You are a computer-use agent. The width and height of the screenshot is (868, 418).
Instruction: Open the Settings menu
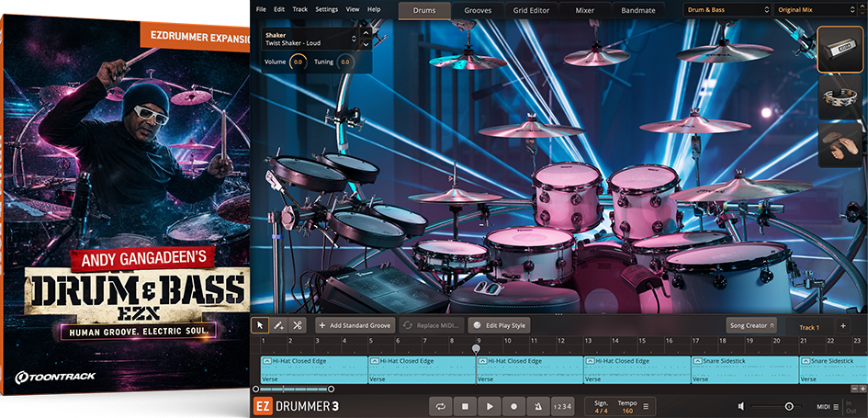(327, 9)
